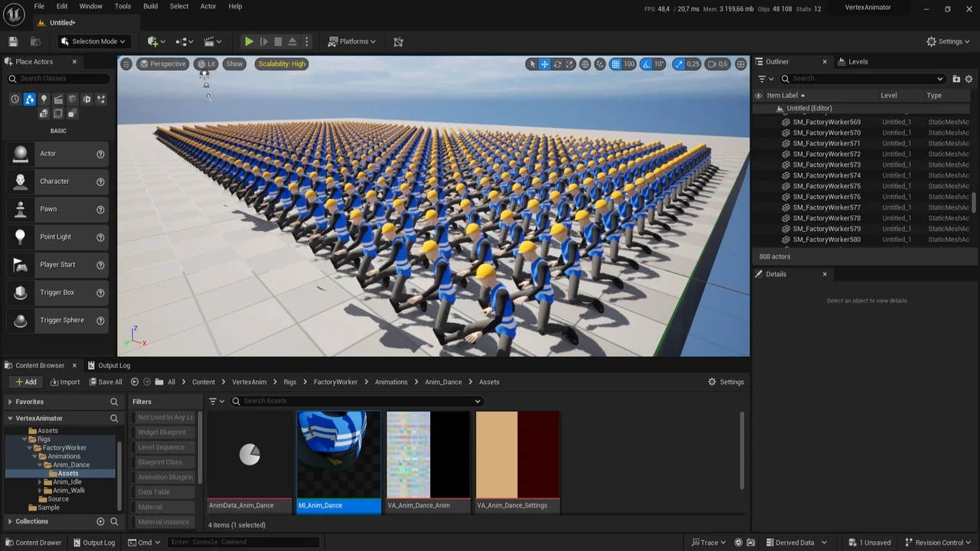980x551 pixels.
Task: Activate the Move transform tool in viewport
Action: coord(544,64)
